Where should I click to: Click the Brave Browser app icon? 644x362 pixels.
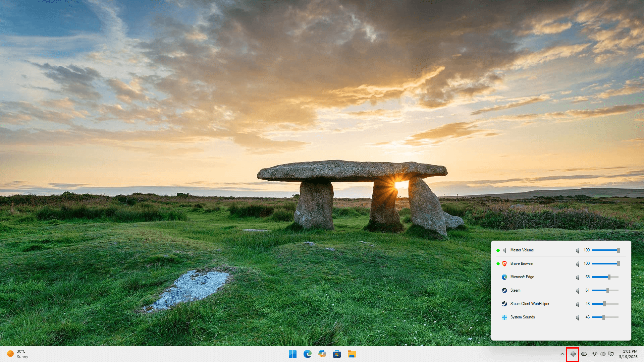tap(504, 264)
